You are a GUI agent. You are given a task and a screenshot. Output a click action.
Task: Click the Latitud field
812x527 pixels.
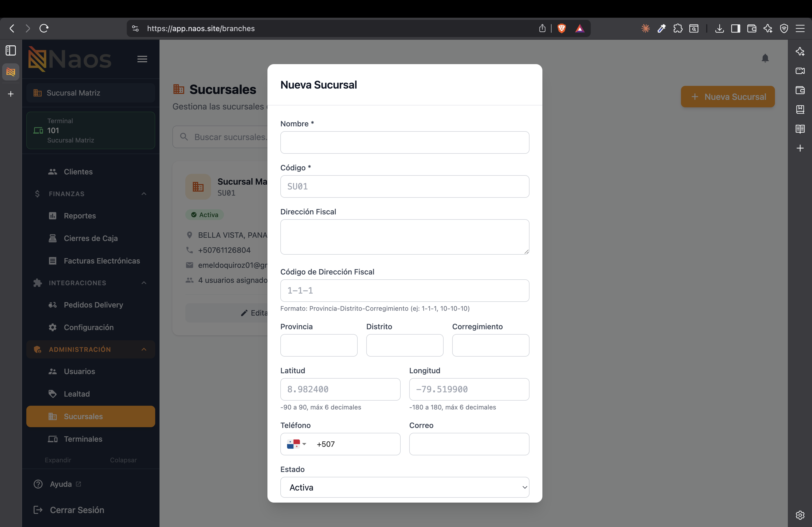pos(340,389)
